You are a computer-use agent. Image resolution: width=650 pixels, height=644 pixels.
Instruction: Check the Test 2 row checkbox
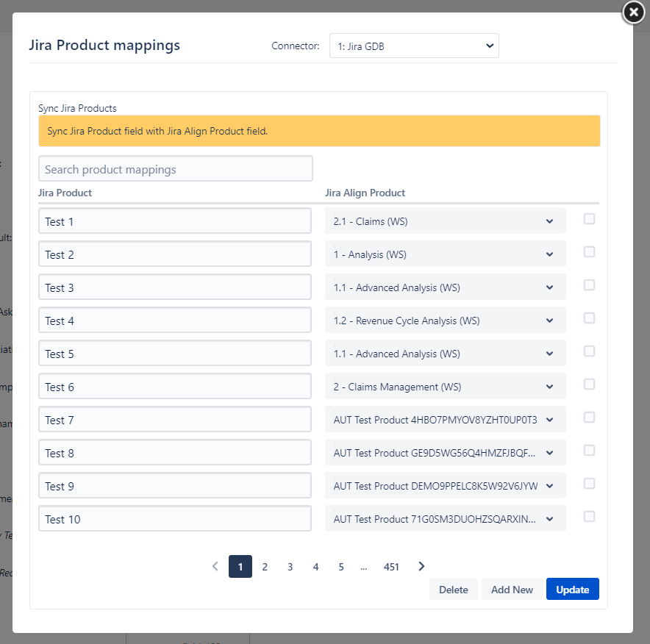[x=589, y=252]
